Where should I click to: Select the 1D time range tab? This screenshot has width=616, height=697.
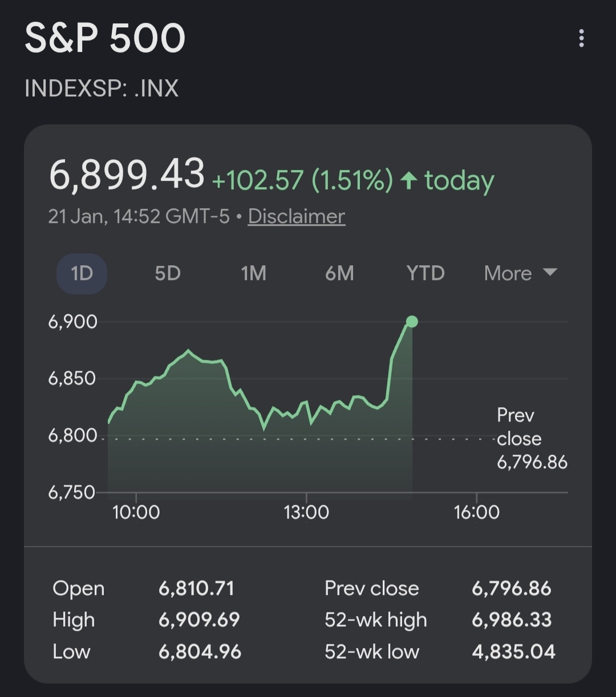click(x=82, y=273)
